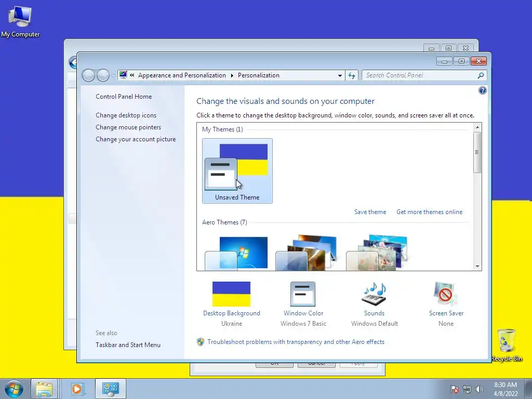This screenshot has width=532, height=399.
Task: Select the Windows 7 Aero theme thumbnail
Action: [236, 253]
